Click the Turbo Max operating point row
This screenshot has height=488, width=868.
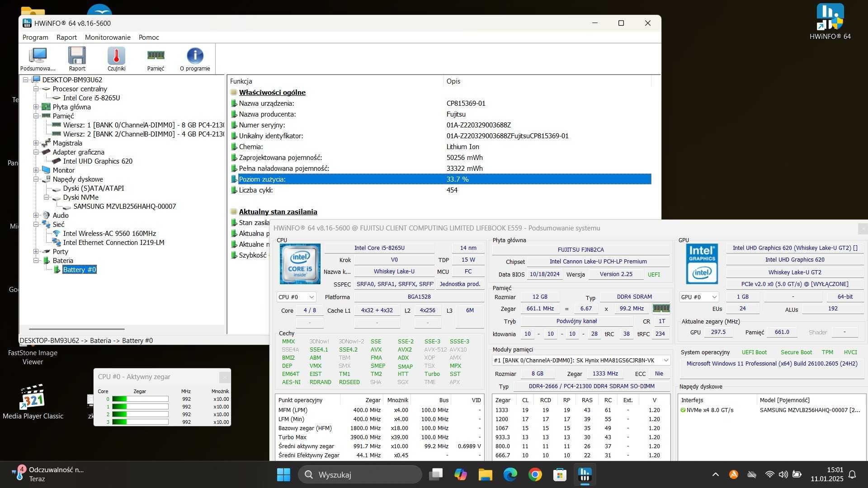pos(380,437)
